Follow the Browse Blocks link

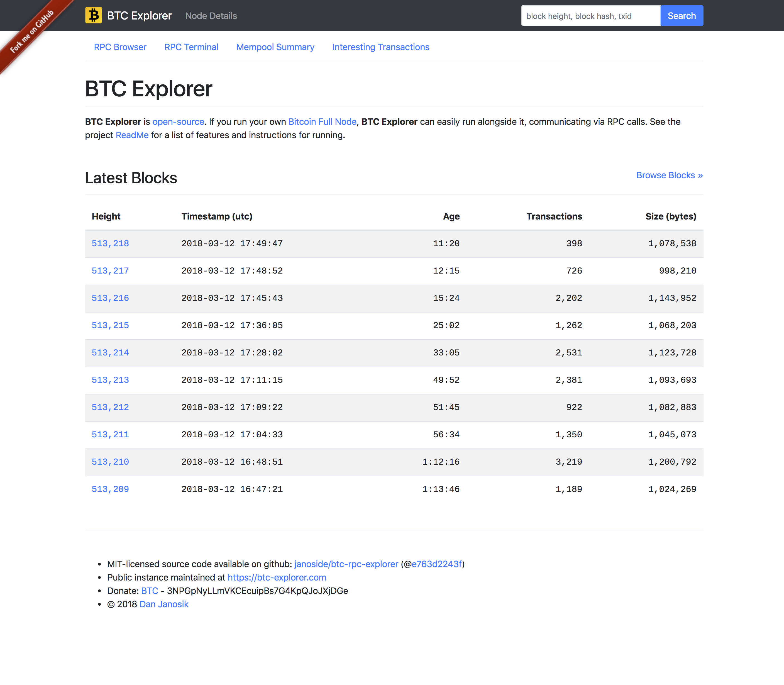pyautogui.click(x=669, y=175)
